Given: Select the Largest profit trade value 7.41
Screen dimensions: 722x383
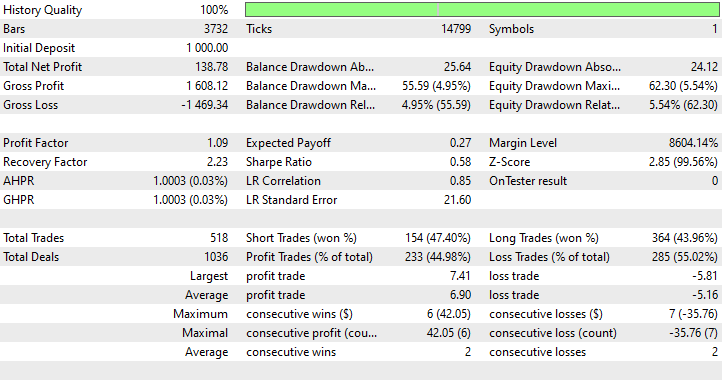Looking at the screenshot, I should click(x=460, y=276).
